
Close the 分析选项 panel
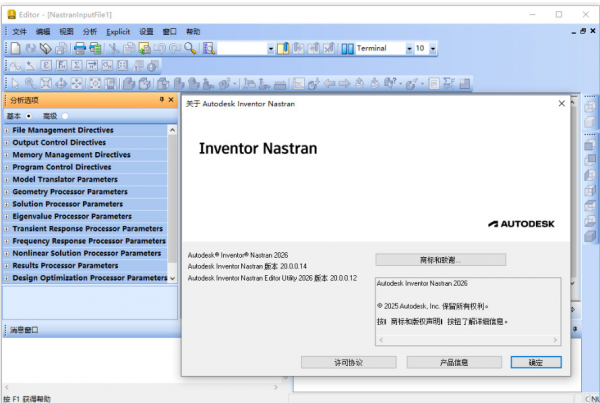tap(171, 100)
